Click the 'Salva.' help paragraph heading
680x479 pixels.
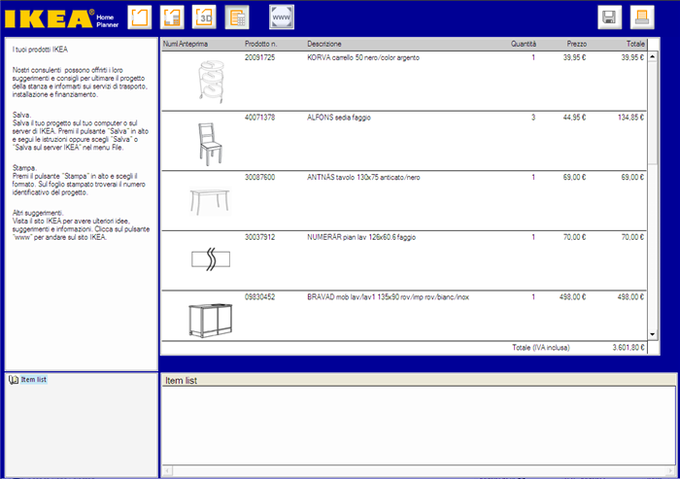21,115
